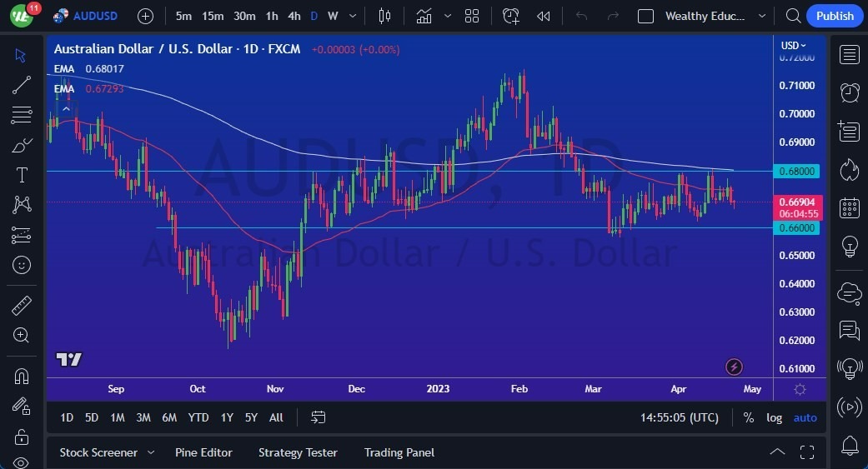Screen dimensions: 868x469
Task: Select the layout setup square icon
Action: pos(645,16)
